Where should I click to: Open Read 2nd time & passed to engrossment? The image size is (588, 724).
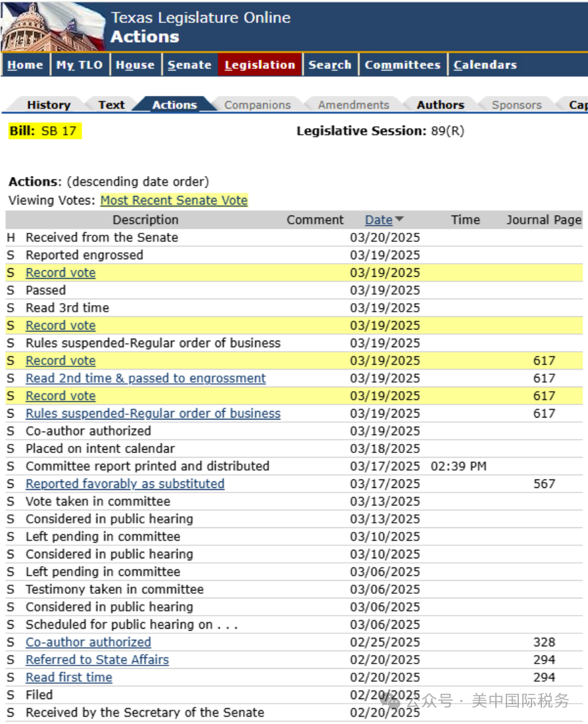[145, 378]
